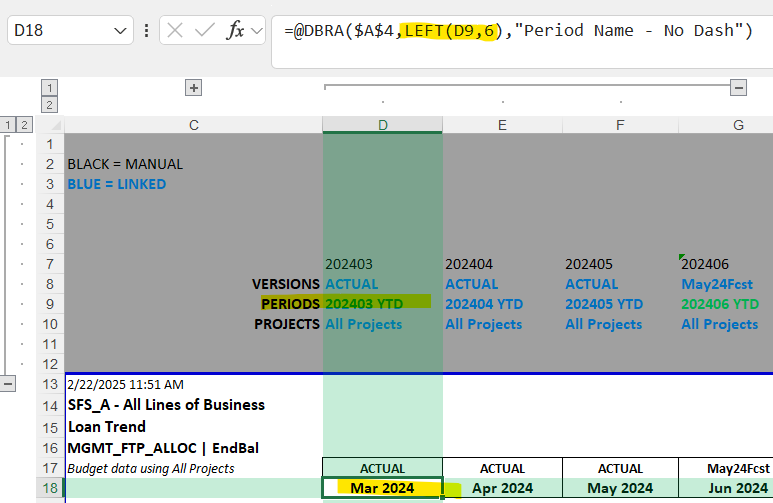Show row outline level 1
Screen dimensions: 773x503
tap(9, 125)
